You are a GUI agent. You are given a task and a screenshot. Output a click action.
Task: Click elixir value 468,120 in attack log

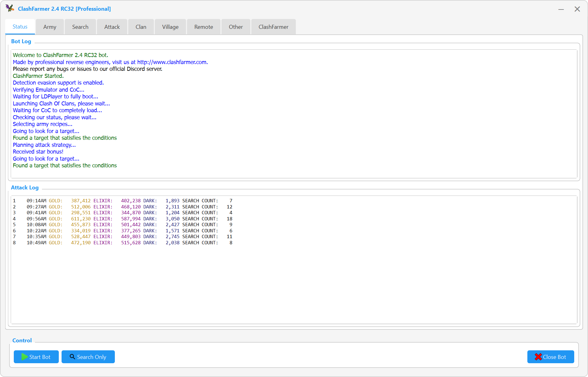(x=131, y=207)
